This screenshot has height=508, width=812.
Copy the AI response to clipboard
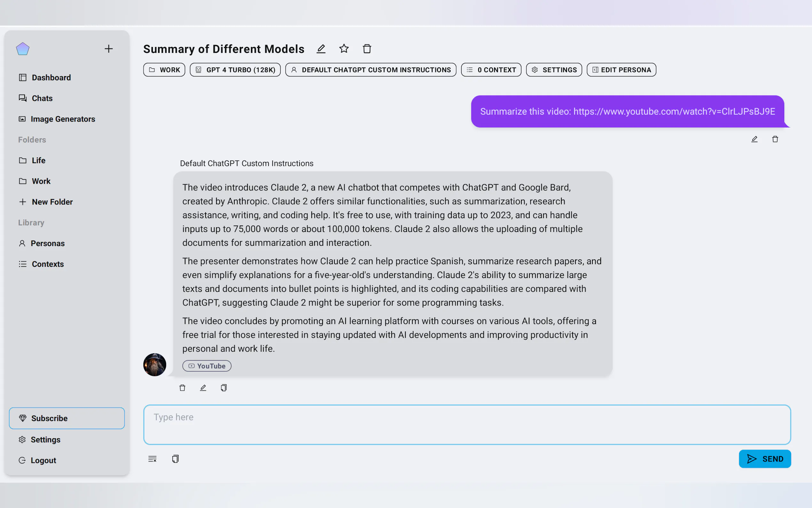(223, 388)
